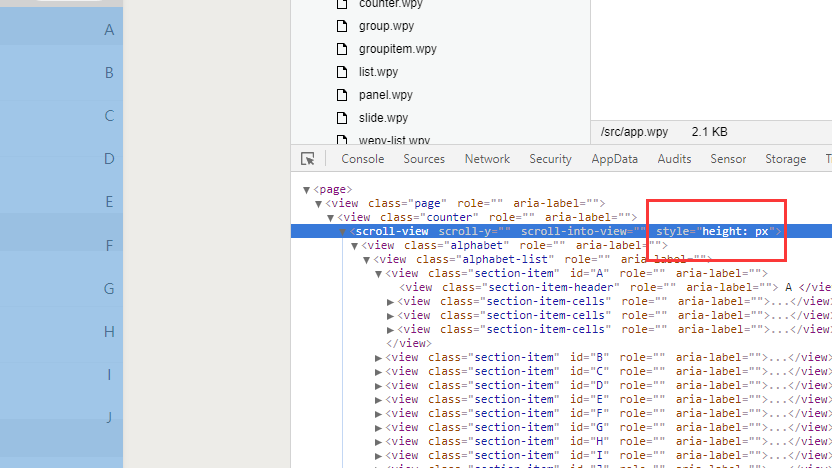Open the Console tab
The width and height of the screenshot is (832, 468).
pos(362,159)
